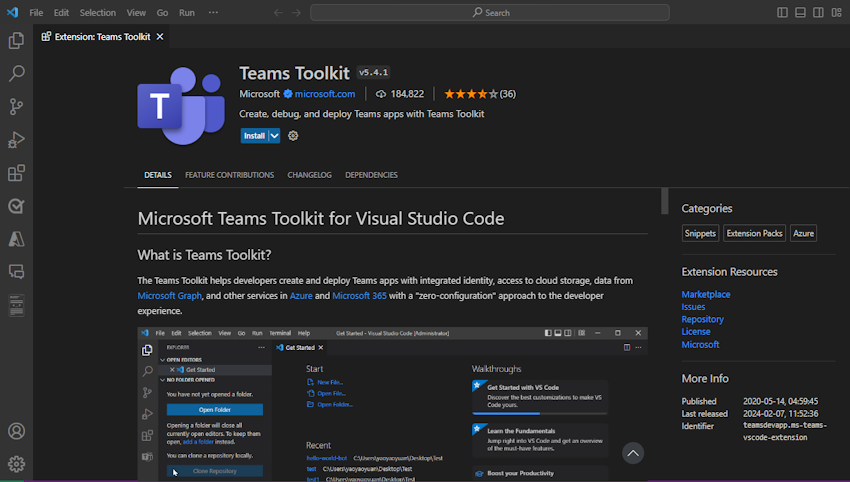Expand the Install button dropdown arrow

275,136
